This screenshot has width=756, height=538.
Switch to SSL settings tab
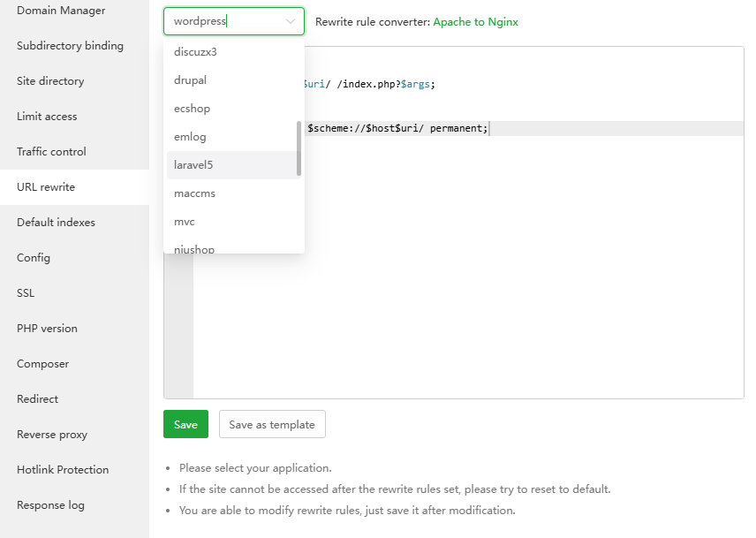point(26,293)
